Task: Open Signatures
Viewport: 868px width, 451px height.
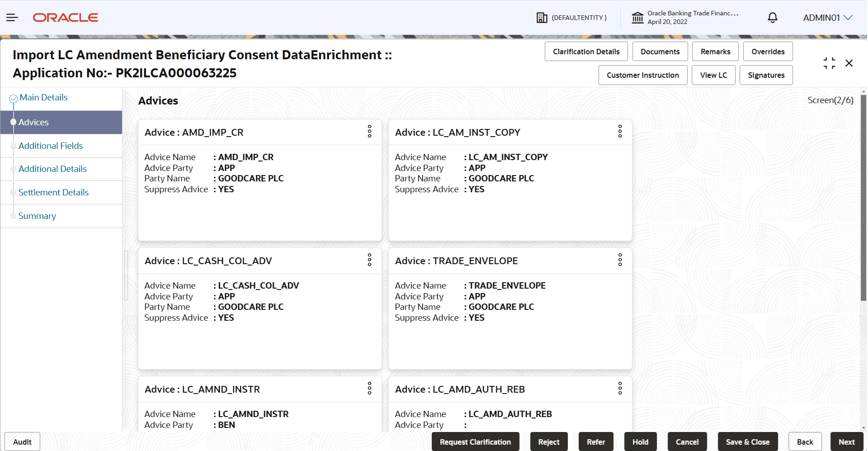Action: click(766, 75)
